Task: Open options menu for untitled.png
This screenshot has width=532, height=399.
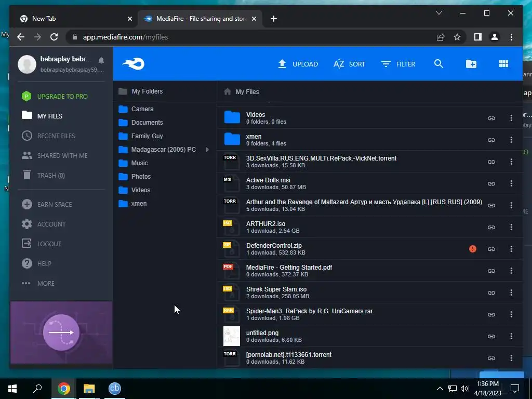Action: (511, 336)
